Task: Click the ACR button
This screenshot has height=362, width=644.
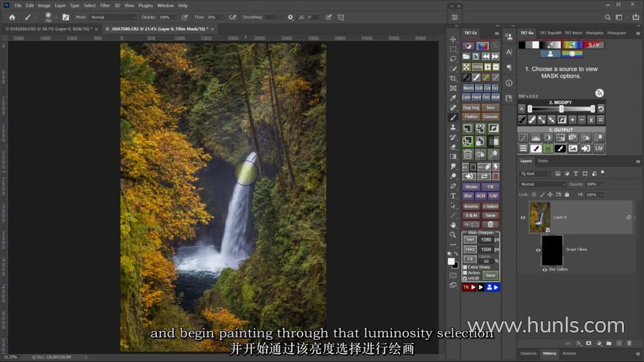Action: [x=480, y=196]
